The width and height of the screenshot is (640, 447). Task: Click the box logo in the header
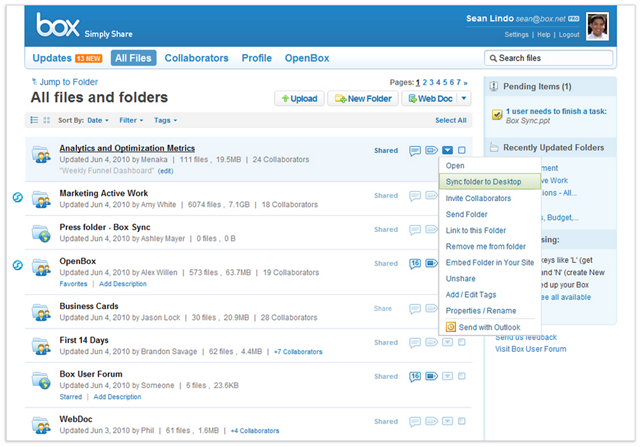[58, 25]
